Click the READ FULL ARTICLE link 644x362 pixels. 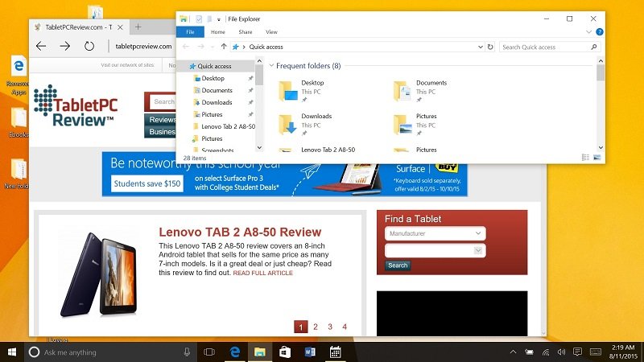click(263, 273)
